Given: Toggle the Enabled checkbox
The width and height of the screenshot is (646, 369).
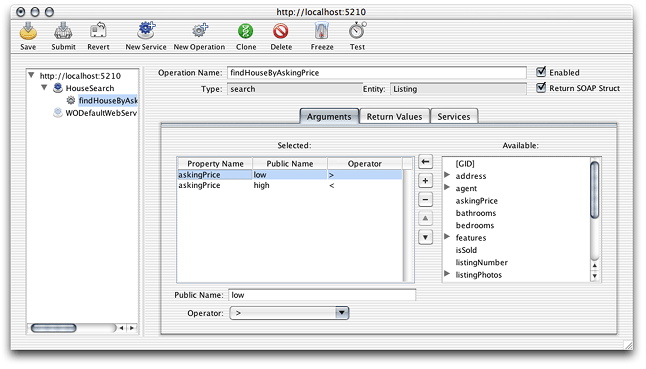Looking at the screenshot, I should pyautogui.click(x=541, y=72).
